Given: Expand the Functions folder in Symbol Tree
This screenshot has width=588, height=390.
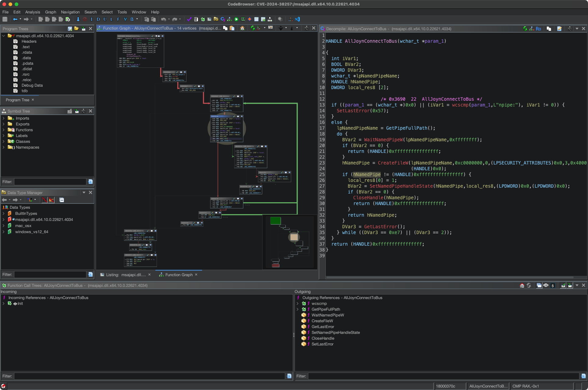Looking at the screenshot, I should pyautogui.click(x=3, y=130).
